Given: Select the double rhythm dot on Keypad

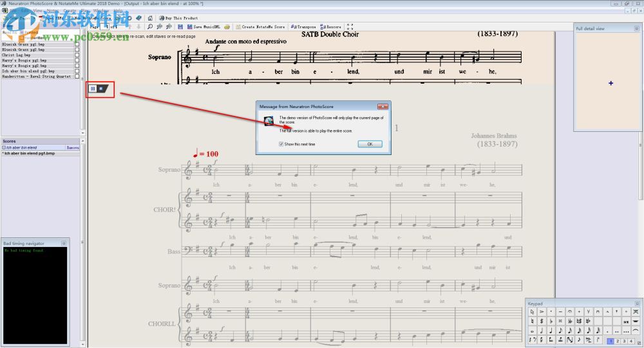Looking at the screenshot, I should (x=617, y=331).
